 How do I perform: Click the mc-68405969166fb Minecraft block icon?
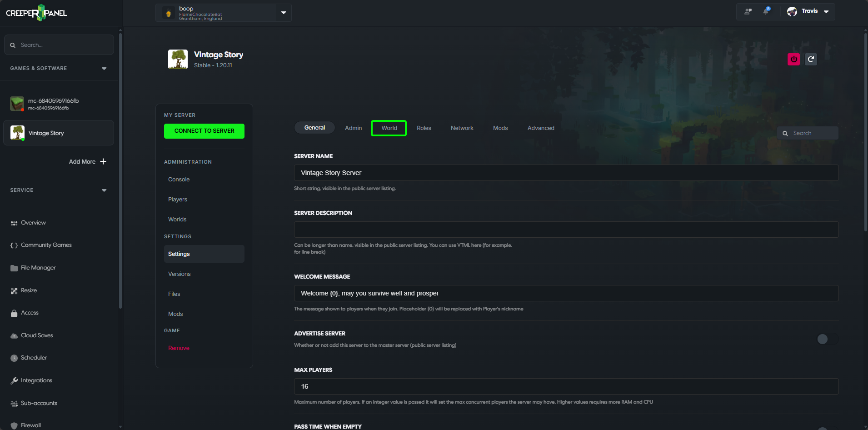17,104
